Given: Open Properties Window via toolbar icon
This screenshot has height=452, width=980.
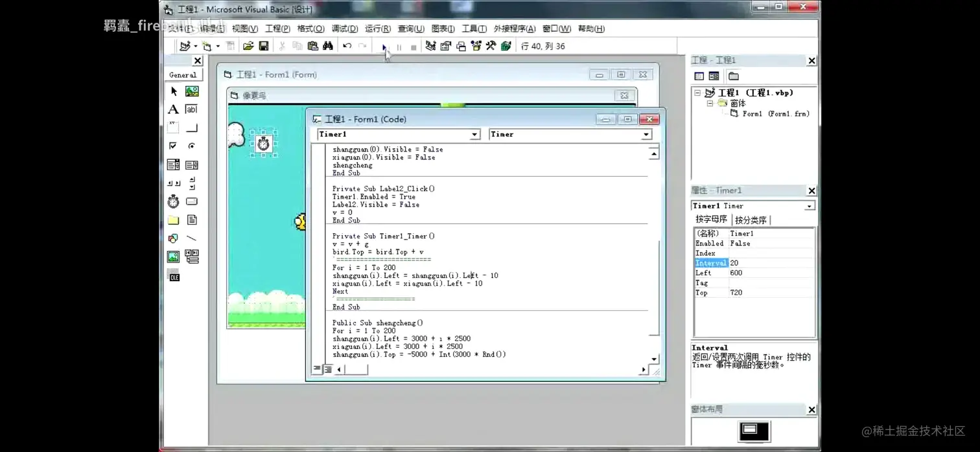Looking at the screenshot, I should pos(446,46).
